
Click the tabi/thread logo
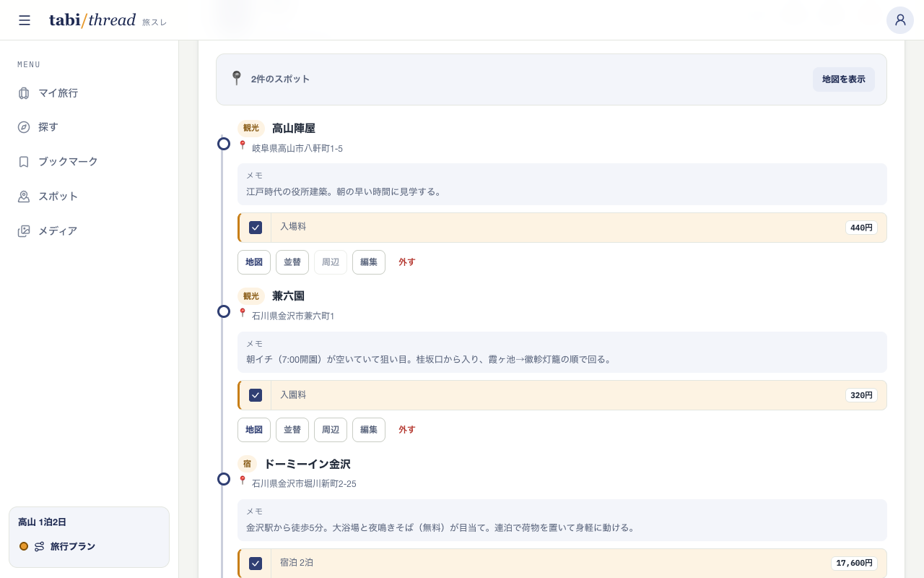[x=92, y=20]
